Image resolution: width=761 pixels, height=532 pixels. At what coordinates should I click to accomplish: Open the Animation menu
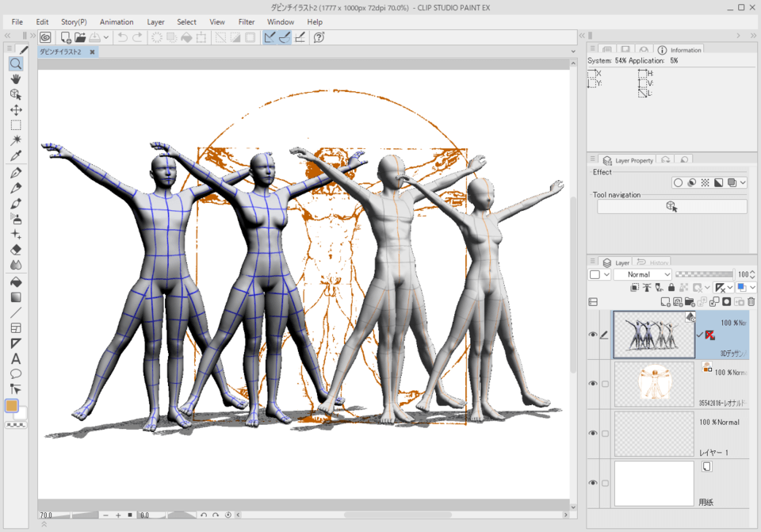[117, 22]
